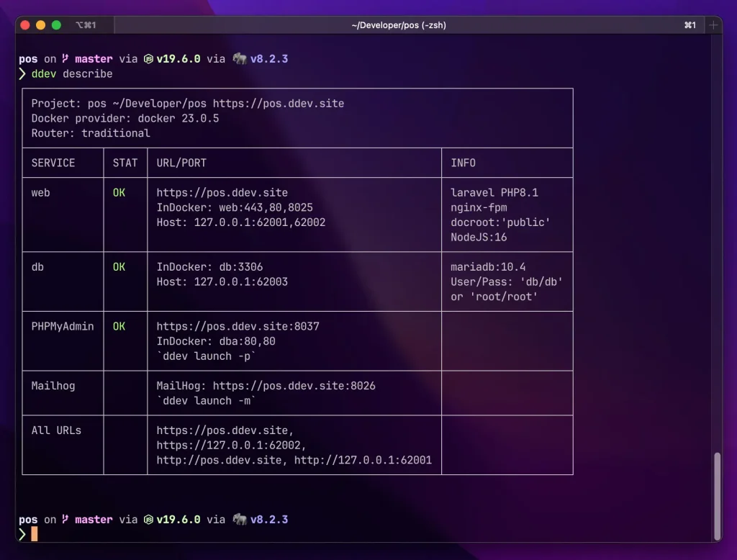Click the new tab plus icon in title bar
Screen dimensions: 737x560
(713, 24)
